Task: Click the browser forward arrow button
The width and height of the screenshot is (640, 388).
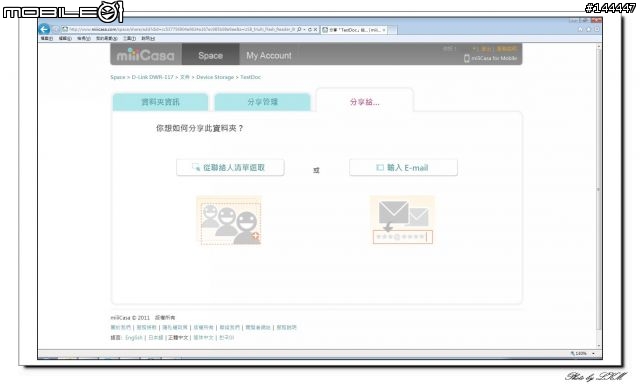Action: coord(56,30)
